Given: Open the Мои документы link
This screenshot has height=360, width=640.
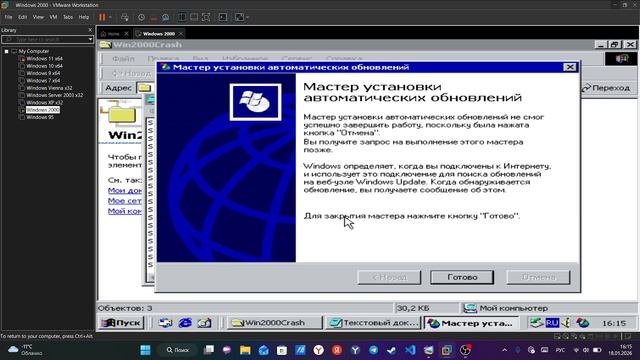Looking at the screenshot, I should (125, 190).
